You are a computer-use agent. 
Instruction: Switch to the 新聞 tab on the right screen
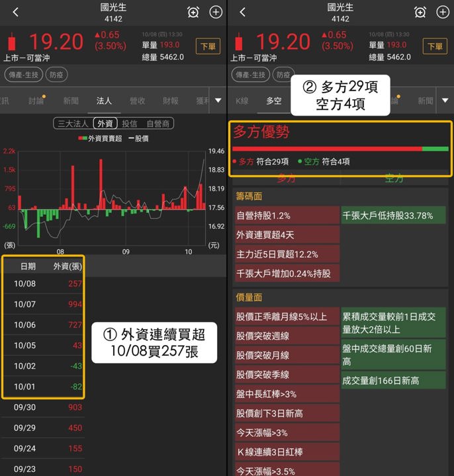pos(426,100)
